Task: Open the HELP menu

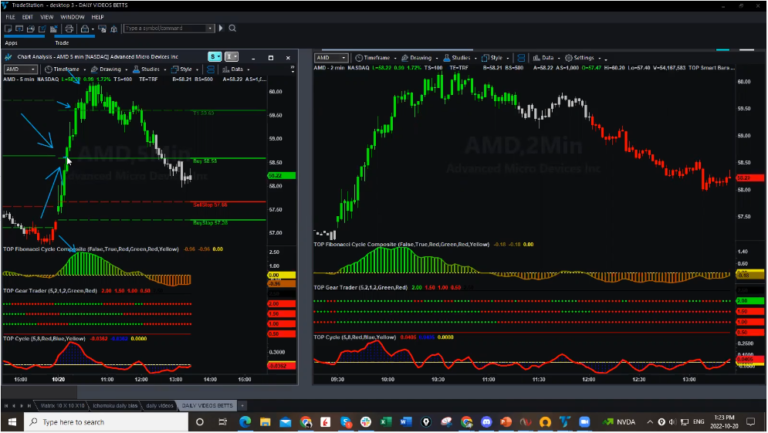Action: (x=97, y=17)
